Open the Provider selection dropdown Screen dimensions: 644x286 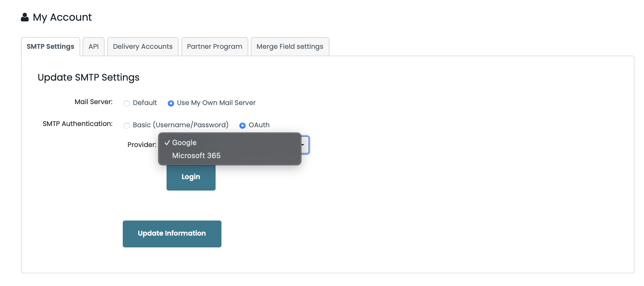tap(303, 145)
